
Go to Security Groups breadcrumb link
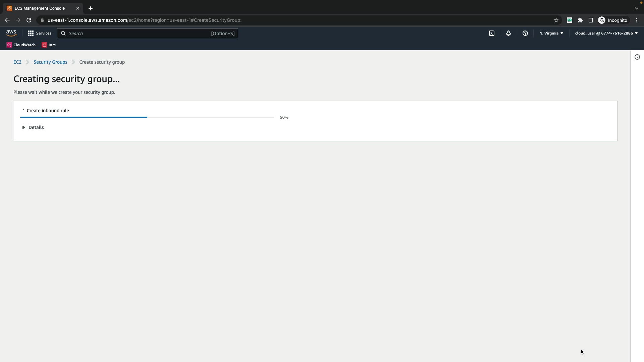50,62
